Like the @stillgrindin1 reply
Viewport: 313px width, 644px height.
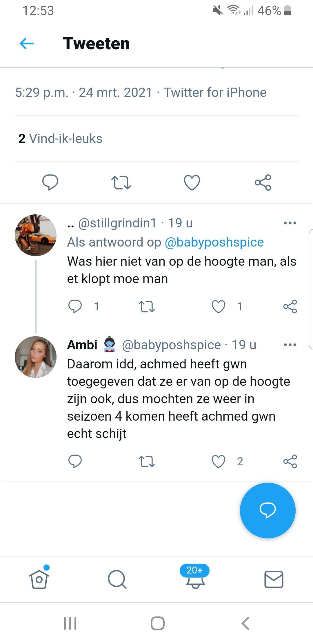[219, 307]
